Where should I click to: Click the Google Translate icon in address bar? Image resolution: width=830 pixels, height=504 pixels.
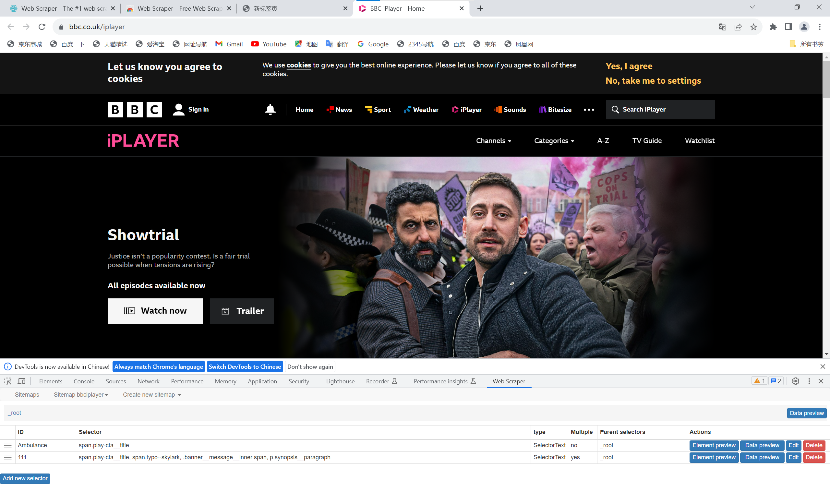[722, 27]
